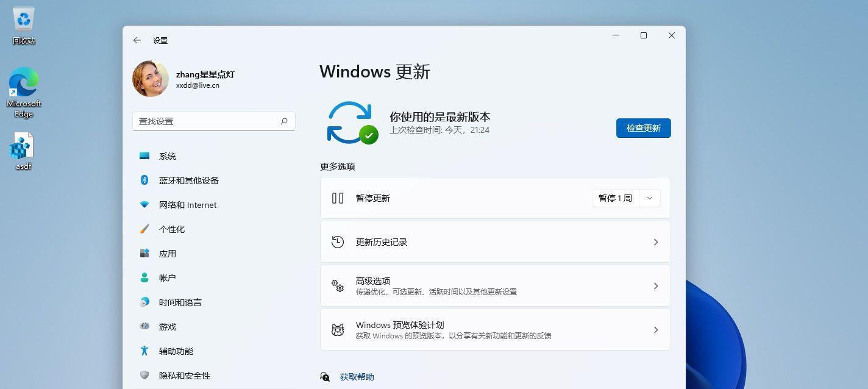The image size is (868, 389).
Task: Close the Settings window
Action: 672,35
